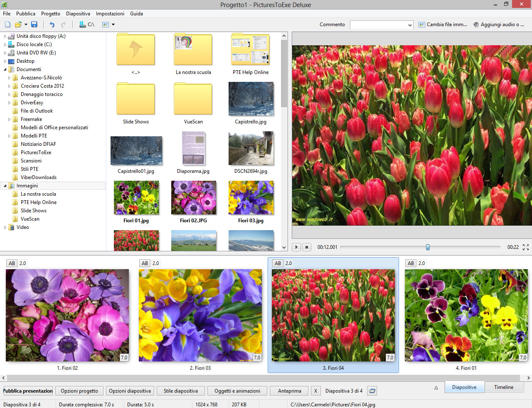Viewport: 532px width, 408px height.
Task: Toggle the AB button on slide Fiori 01
Action: point(411,263)
